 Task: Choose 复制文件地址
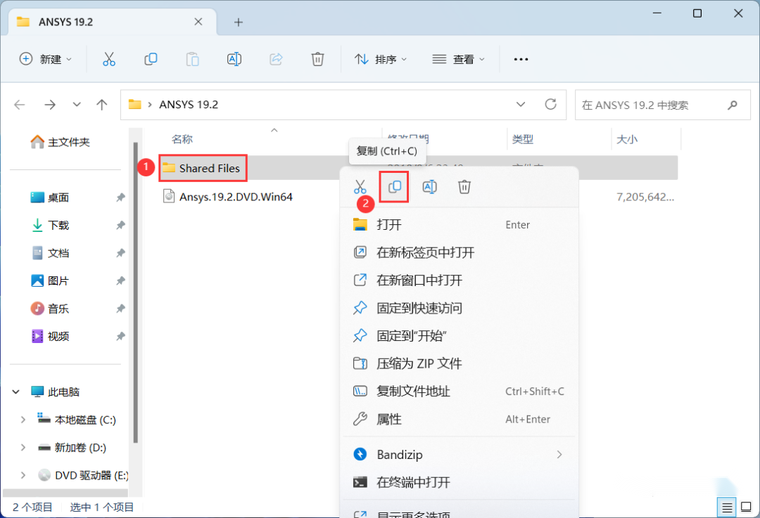tap(459, 391)
